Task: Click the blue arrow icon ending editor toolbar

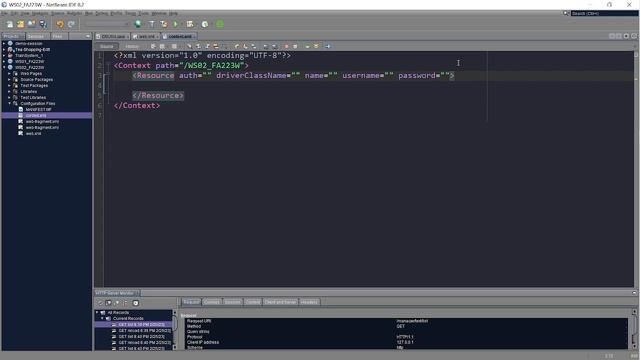Action: tap(328, 47)
